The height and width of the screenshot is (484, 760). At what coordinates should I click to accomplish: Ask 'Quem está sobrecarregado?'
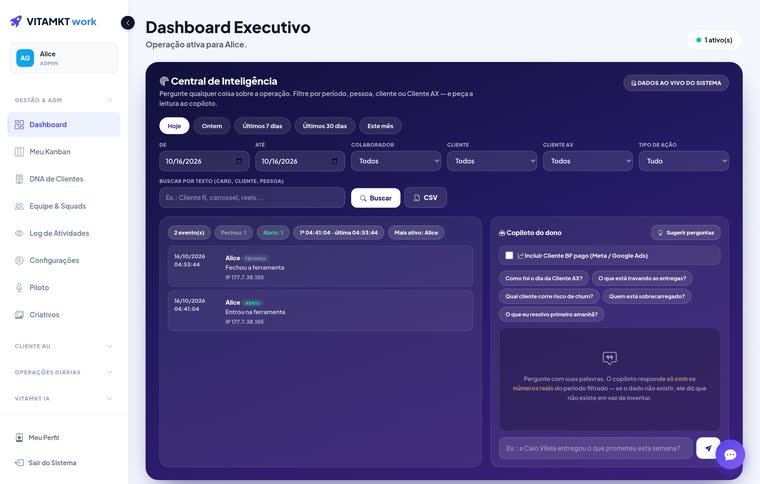coord(647,296)
